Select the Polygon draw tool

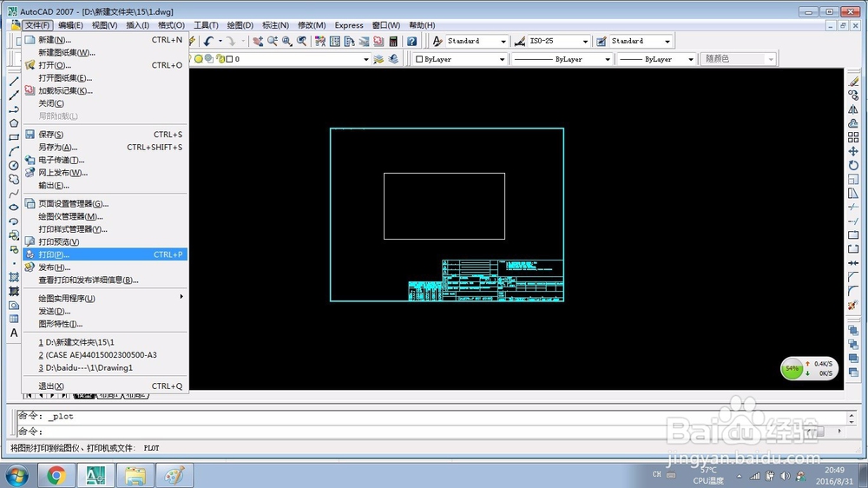(14, 123)
